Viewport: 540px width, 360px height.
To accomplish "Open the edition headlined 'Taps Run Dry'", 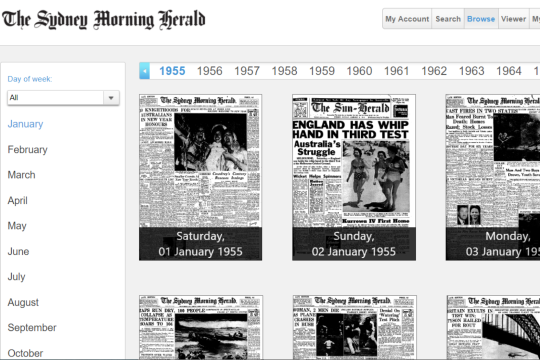I will pos(201,327).
